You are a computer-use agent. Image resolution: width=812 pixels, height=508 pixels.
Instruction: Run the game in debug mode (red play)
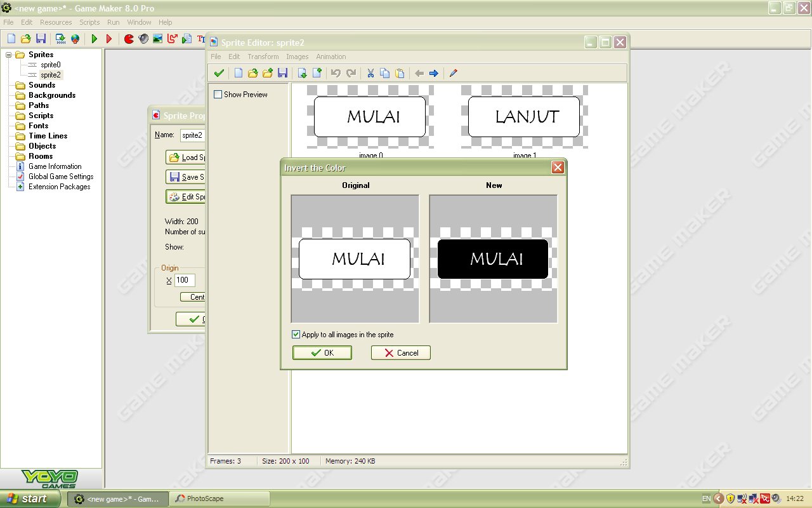(108, 38)
